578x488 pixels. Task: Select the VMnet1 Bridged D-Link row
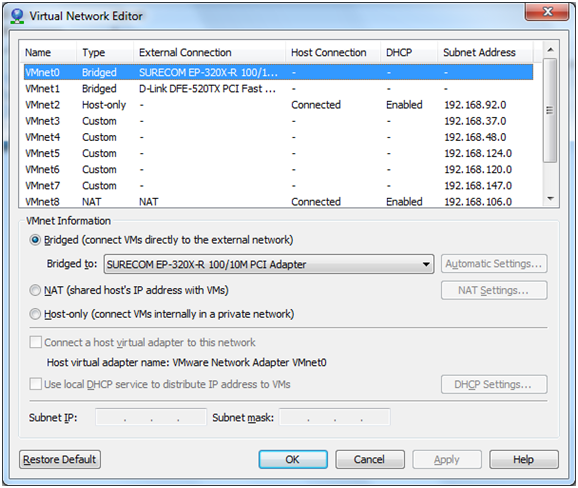[x=278, y=88]
